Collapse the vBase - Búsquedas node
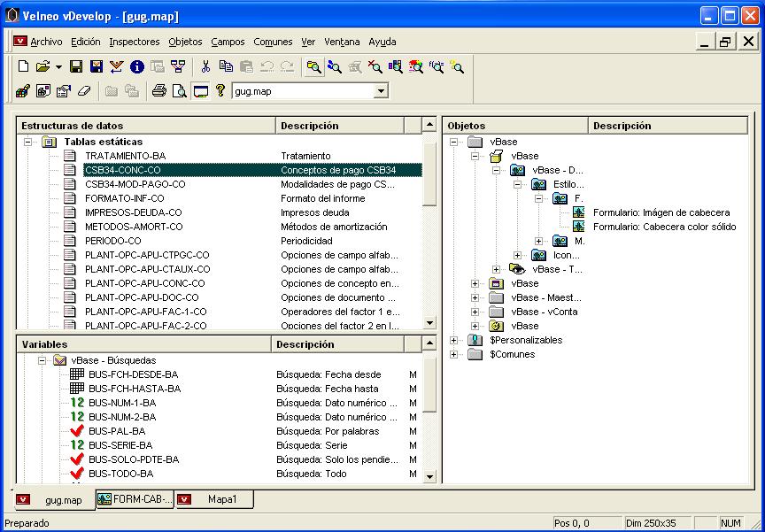Screen dimensions: 765x532 42,361
